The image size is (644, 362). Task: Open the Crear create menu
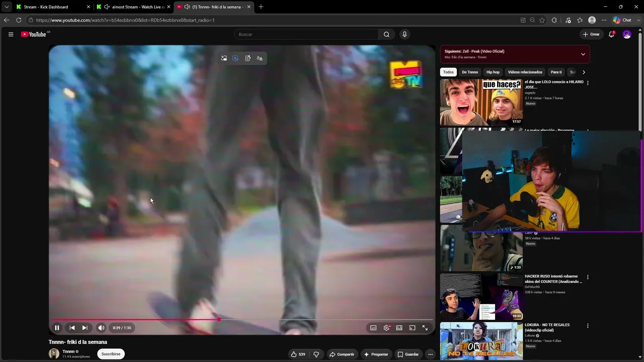point(591,34)
